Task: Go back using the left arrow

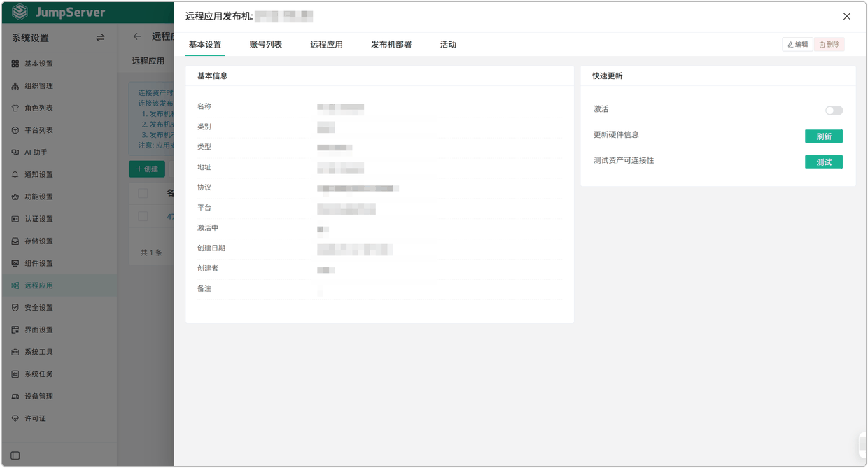Action: (137, 36)
